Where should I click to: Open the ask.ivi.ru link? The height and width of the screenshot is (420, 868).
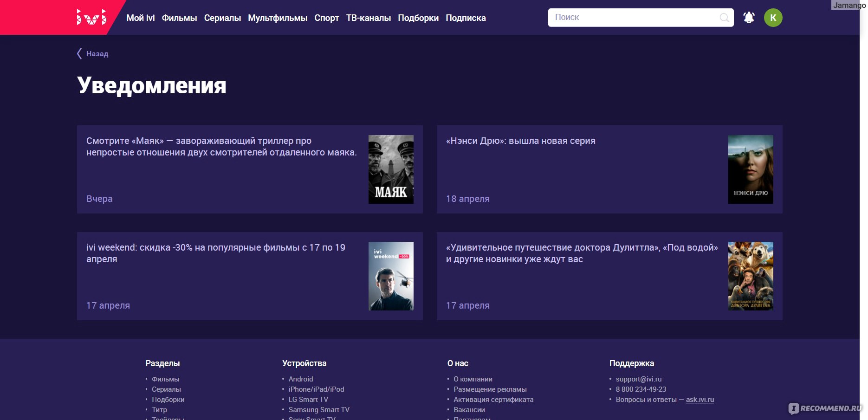(700, 400)
